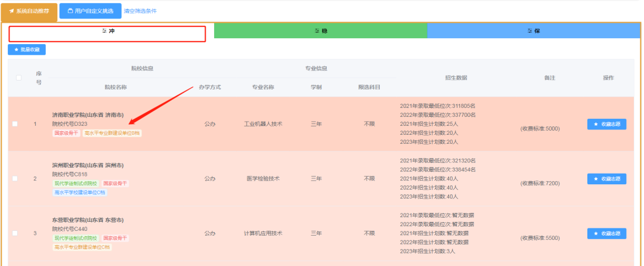Image resolution: width=644 pixels, height=266 pixels.
Task: Switch to the blue 保 tab
Action: point(534,30)
